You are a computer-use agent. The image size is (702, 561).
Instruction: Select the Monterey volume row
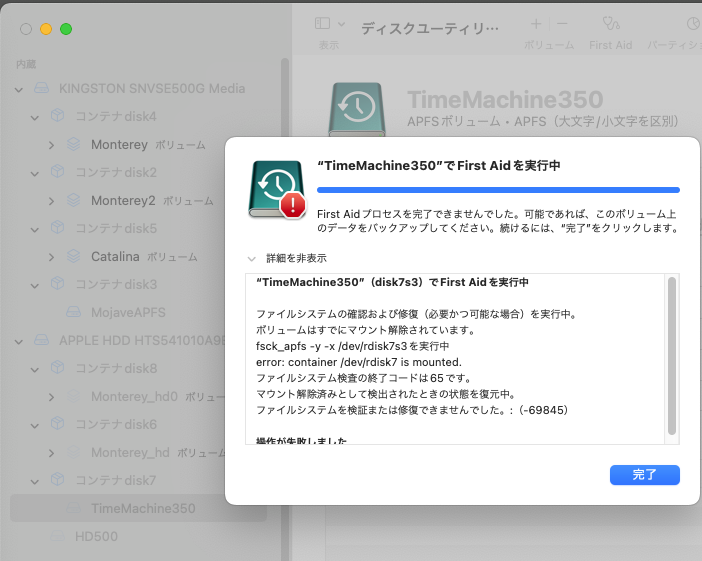(138, 145)
